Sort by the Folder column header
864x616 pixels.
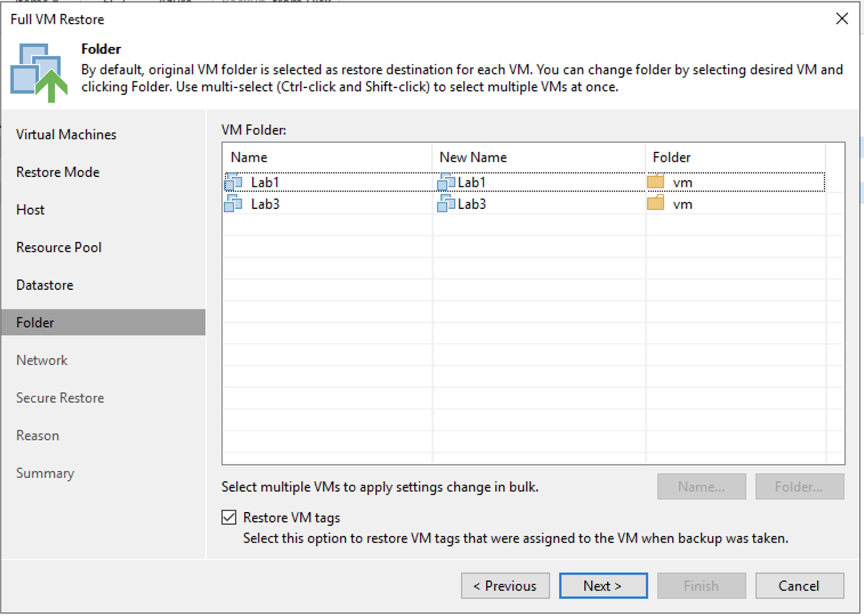[x=736, y=157]
